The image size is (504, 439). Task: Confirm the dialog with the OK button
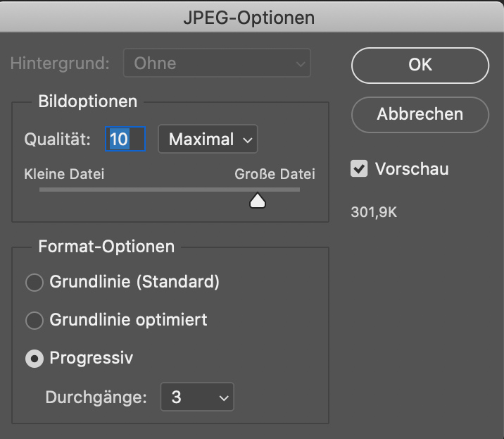click(x=420, y=65)
